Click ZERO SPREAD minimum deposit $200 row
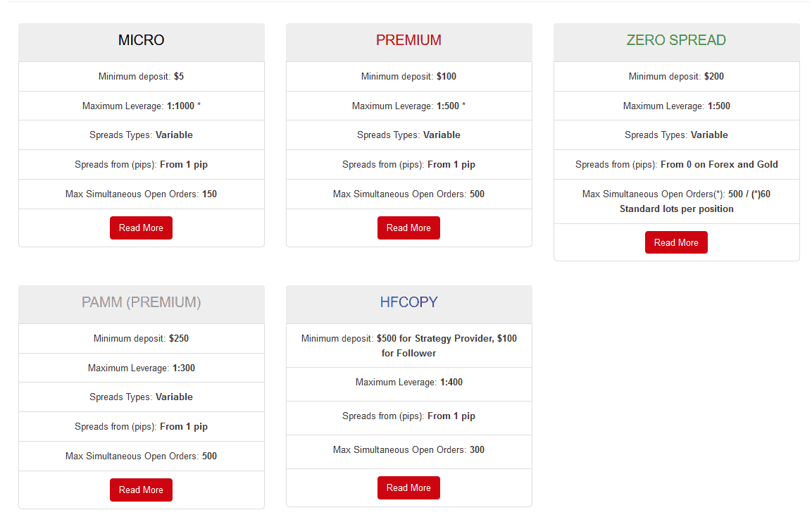Image resolution: width=812 pixels, height=522 pixels. click(677, 77)
